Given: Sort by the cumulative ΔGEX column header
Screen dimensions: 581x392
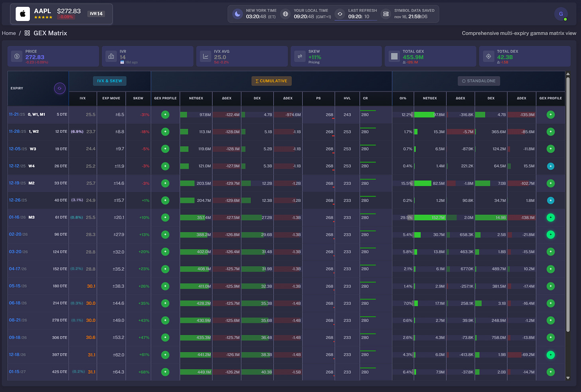Looking at the screenshot, I should [227, 98].
